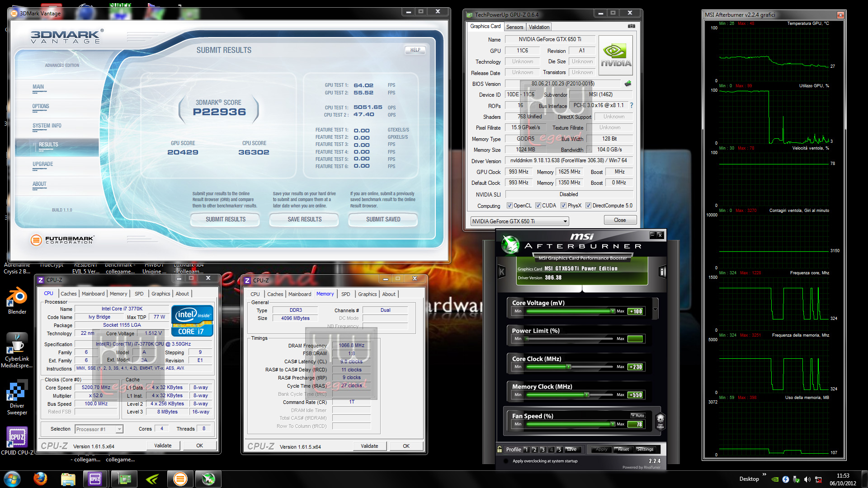Viewport: 868px width, 488px height.
Task: Toggle the PhysX checkbox in GPU-Z
Action: coord(563,206)
